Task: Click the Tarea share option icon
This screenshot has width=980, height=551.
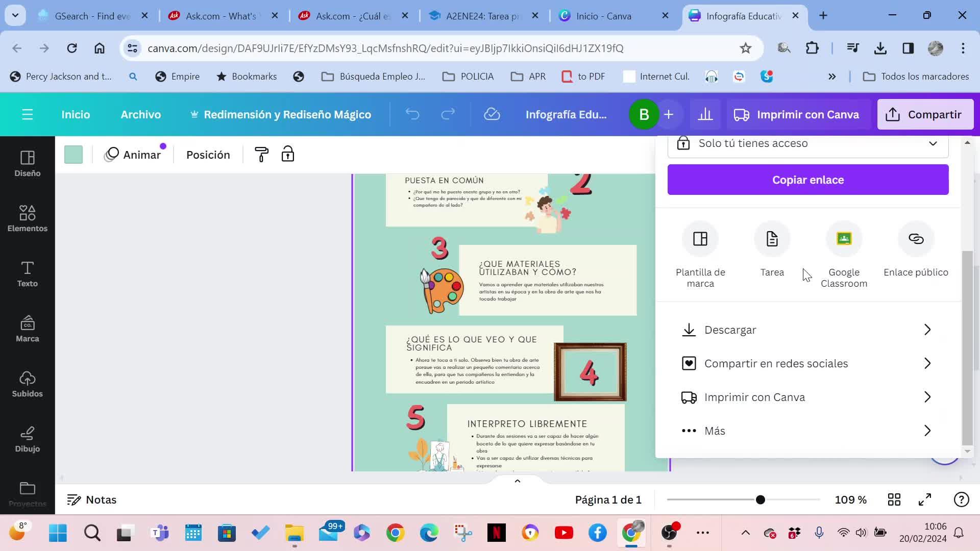Action: [x=772, y=239]
